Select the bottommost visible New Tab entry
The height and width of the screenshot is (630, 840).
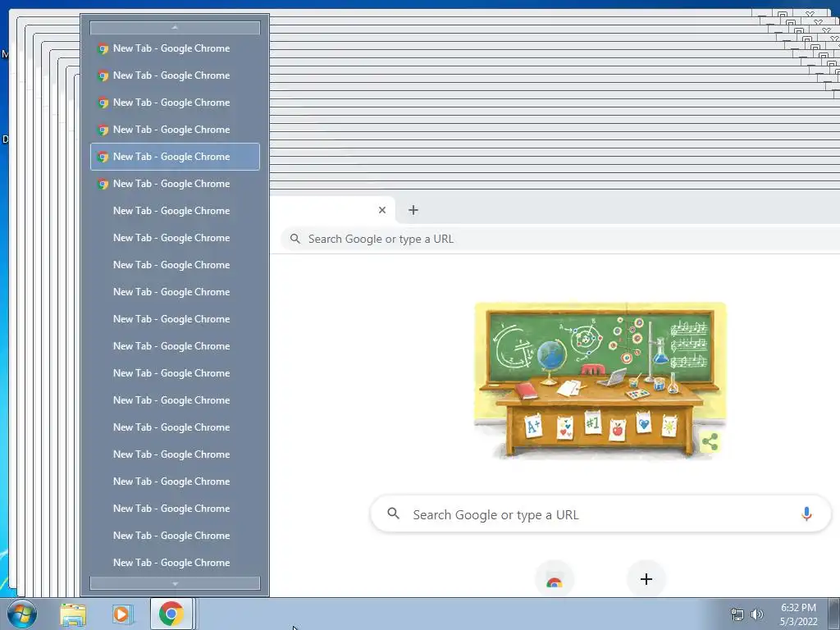click(x=176, y=563)
